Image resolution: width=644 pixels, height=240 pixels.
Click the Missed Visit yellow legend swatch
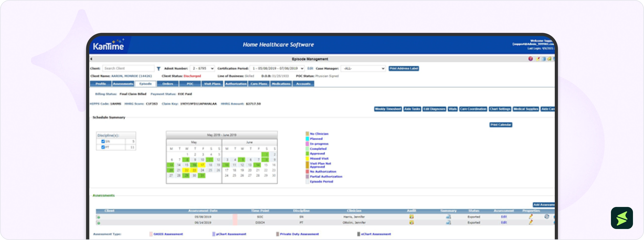tap(307, 158)
